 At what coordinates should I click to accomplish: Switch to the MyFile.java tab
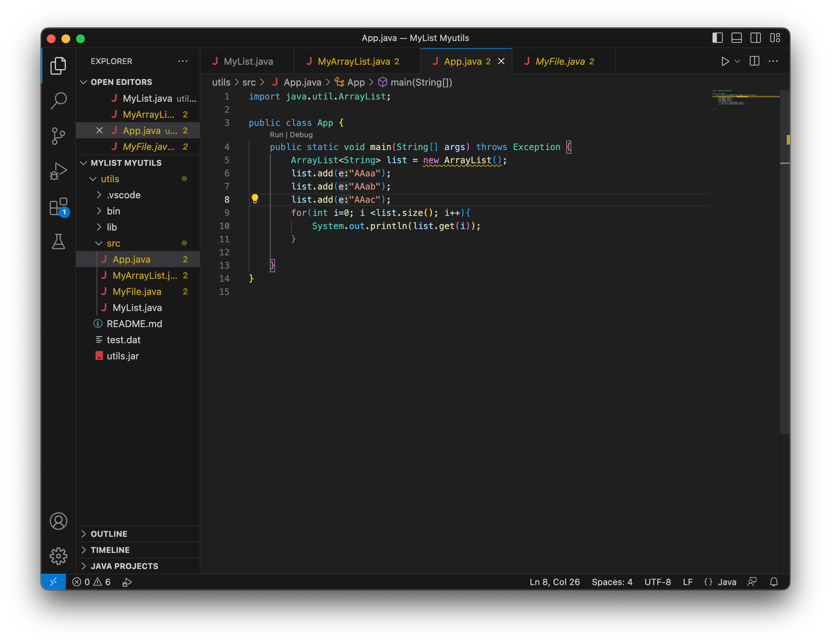(564, 61)
